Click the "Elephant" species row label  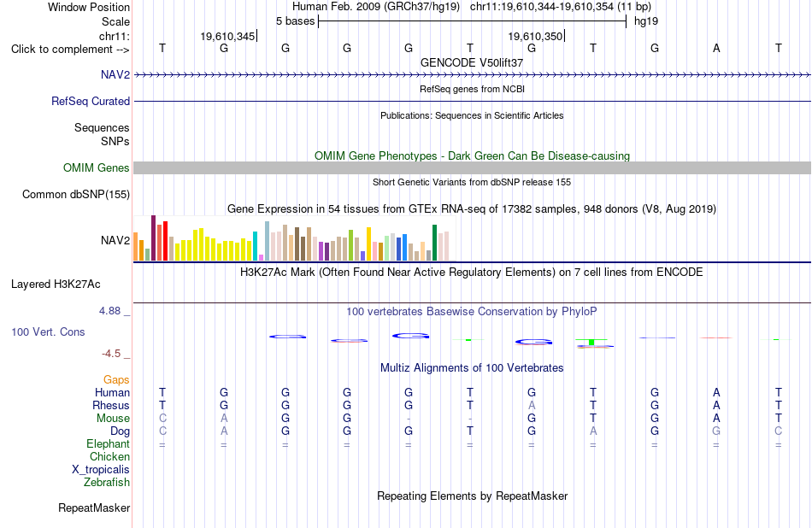click(108, 444)
